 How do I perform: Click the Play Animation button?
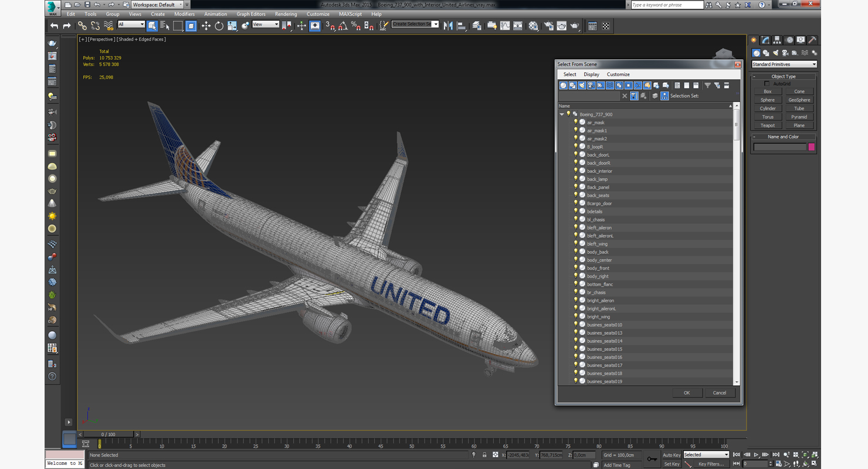(x=757, y=455)
